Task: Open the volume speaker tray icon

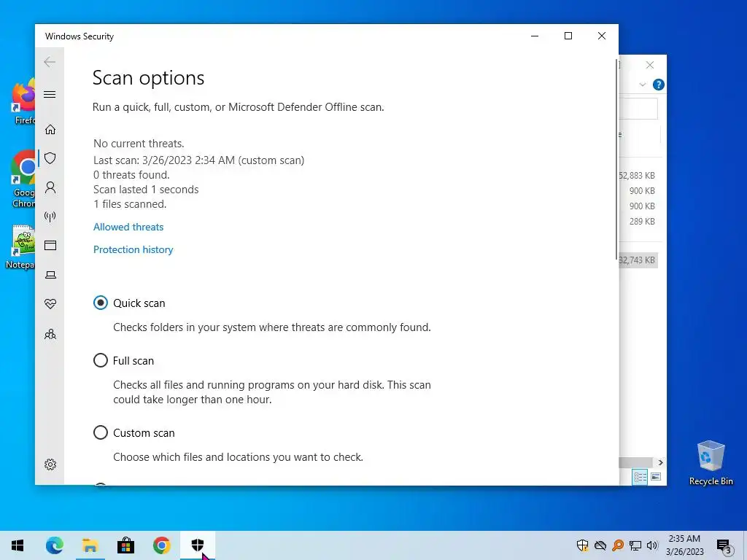Action: pyautogui.click(x=652, y=545)
